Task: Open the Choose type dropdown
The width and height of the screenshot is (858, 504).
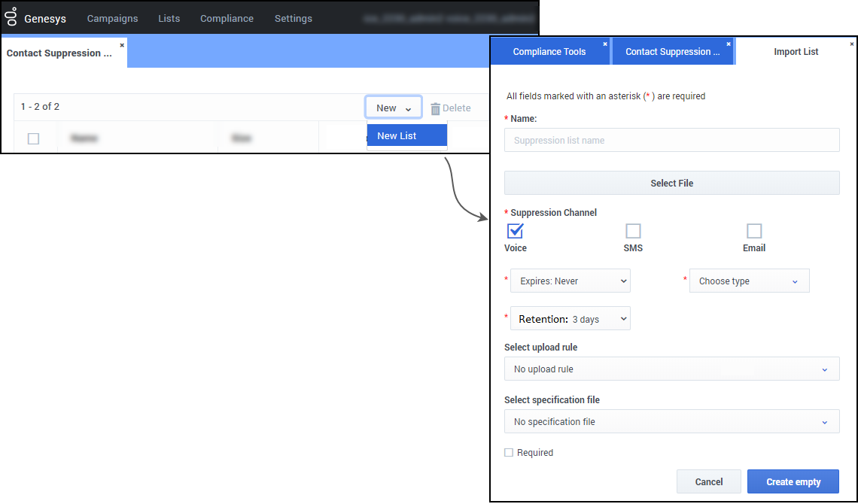Action: [749, 281]
